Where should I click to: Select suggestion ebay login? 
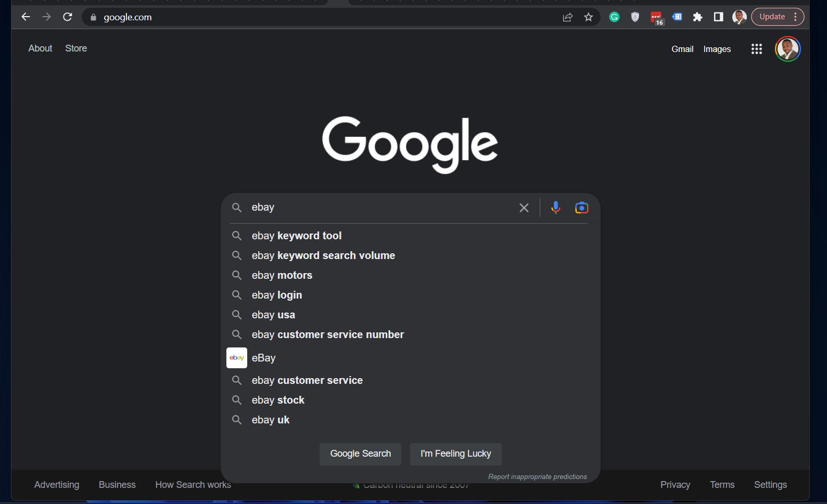(410, 295)
